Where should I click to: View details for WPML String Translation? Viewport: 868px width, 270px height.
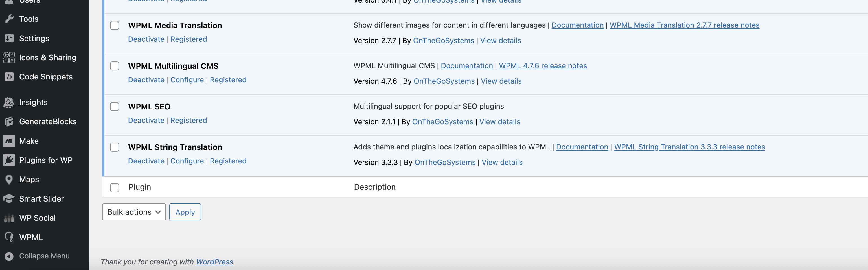click(502, 162)
